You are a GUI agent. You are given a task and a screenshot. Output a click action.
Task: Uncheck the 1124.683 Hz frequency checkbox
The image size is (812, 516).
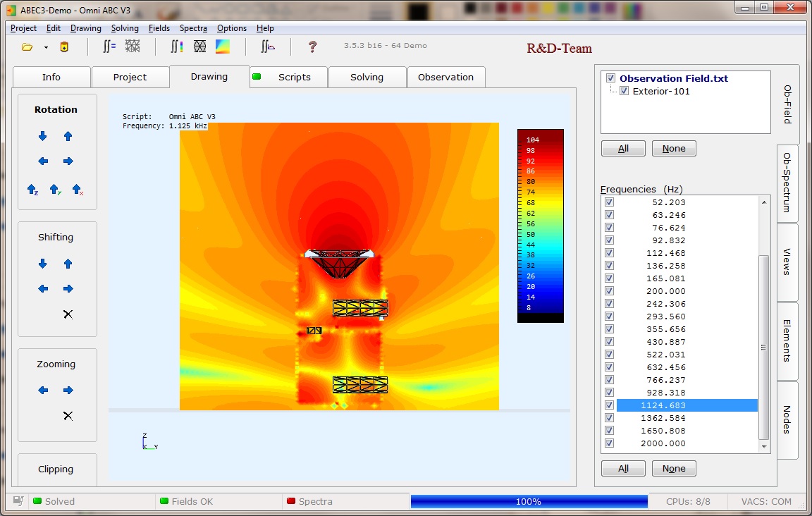coord(609,405)
